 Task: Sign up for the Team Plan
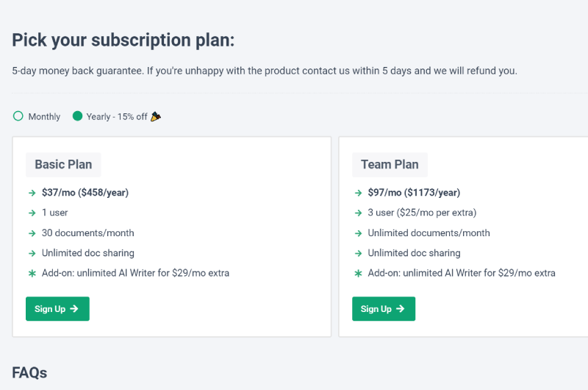(383, 308)
